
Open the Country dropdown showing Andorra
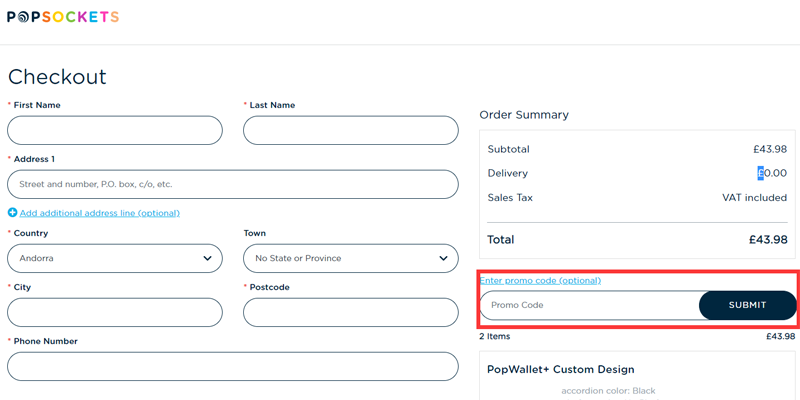coord(114,258)
